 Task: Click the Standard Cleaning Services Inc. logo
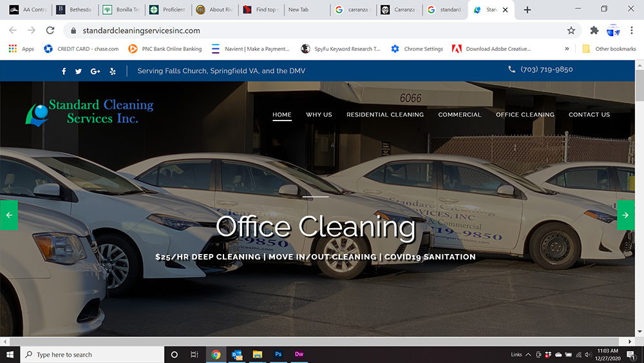90,112
